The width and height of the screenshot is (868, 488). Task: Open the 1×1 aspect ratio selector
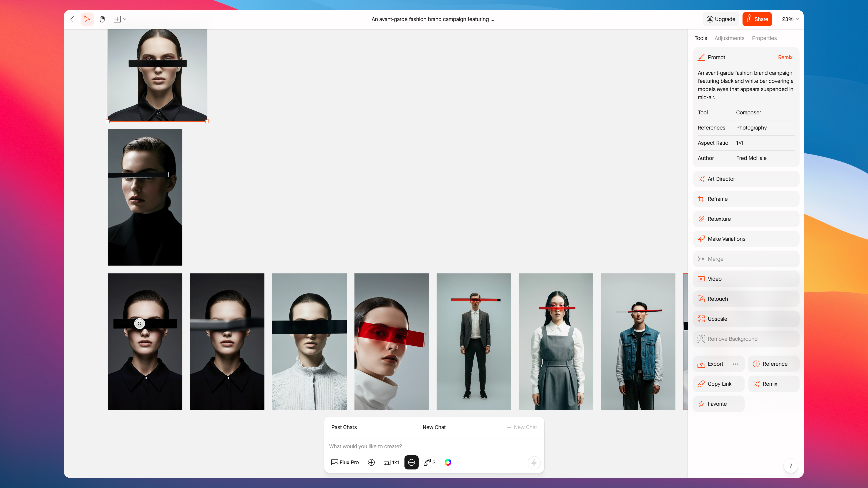(391, 463)
